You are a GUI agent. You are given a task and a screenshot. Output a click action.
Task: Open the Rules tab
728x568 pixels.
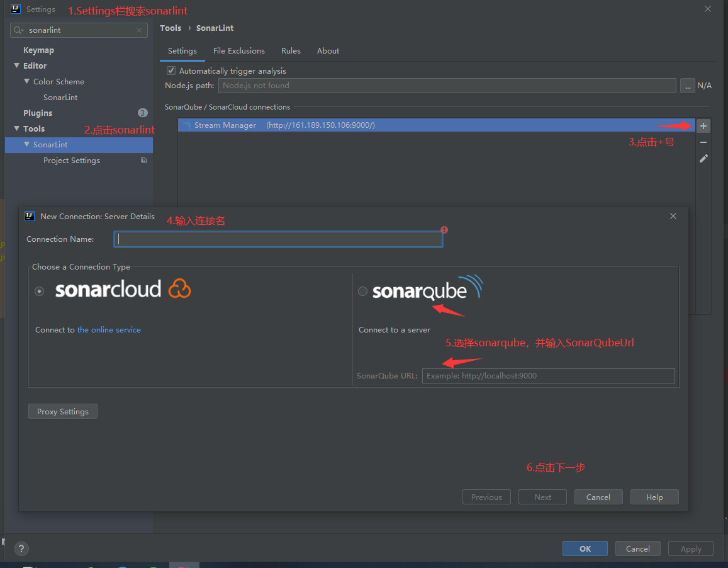[291, 51]
